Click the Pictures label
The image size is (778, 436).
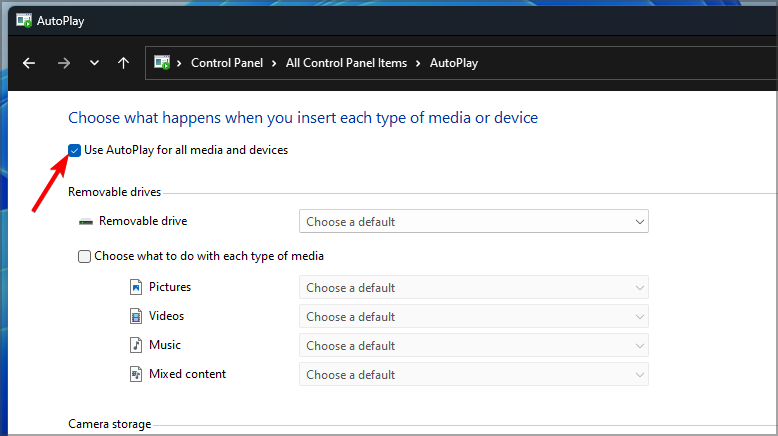[x=170, y=287]
